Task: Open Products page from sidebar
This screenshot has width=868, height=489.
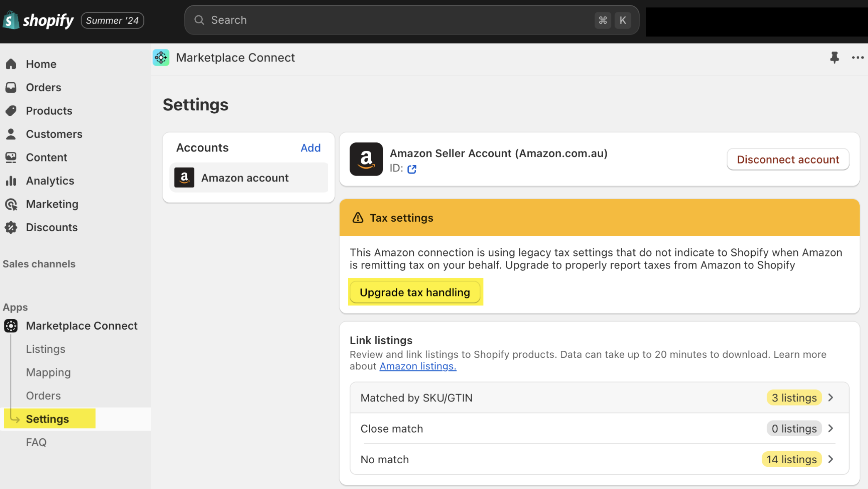Action: (49, 110)
